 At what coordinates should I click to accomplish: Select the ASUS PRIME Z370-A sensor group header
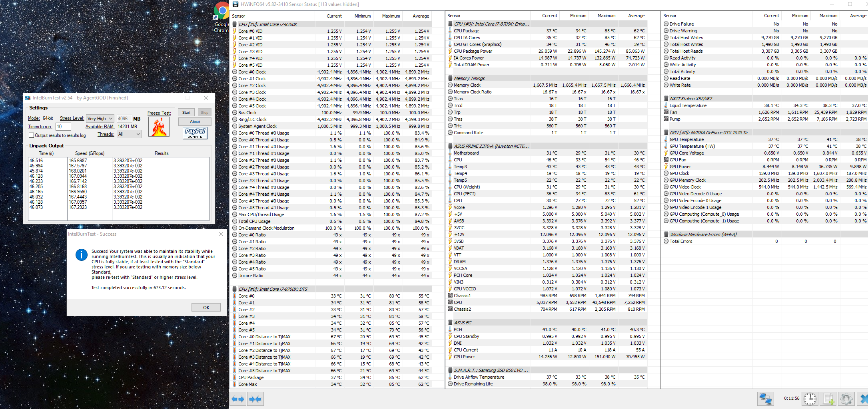[x=547, y=146]
